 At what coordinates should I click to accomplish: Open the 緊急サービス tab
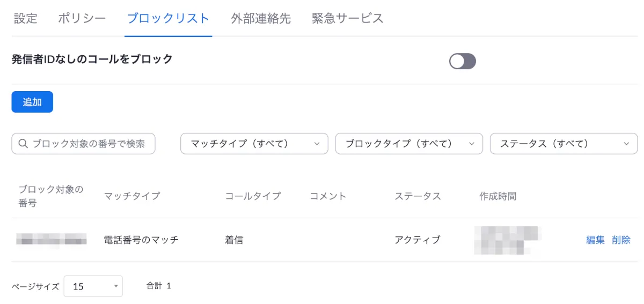(x=347, y=18)
